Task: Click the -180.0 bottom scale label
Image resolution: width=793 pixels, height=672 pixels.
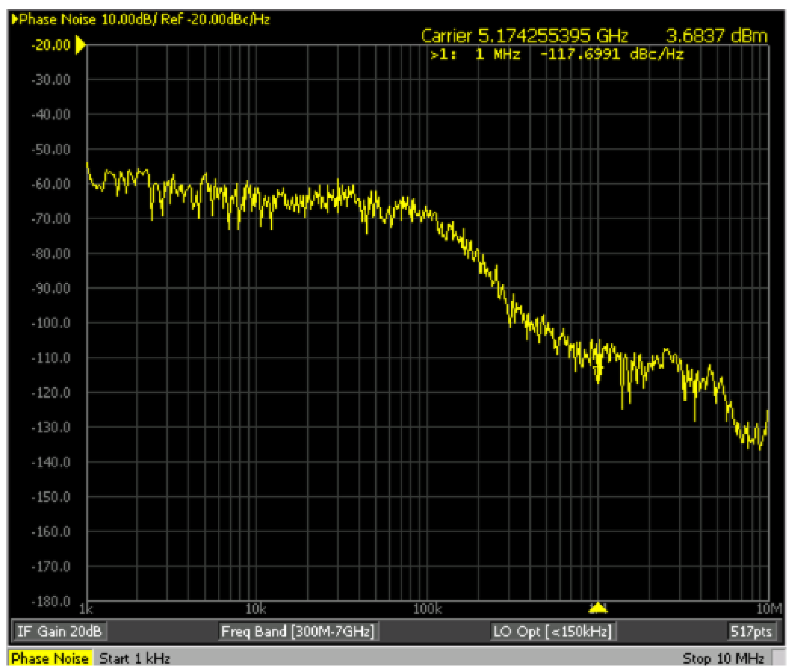Action: (51, 601)
